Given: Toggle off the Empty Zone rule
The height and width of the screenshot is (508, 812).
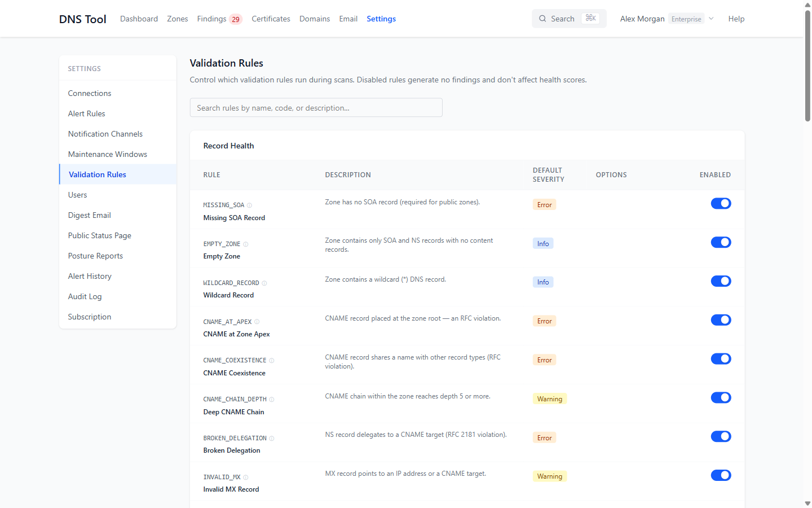Looking at the screenshot, I should click(721, 242).
